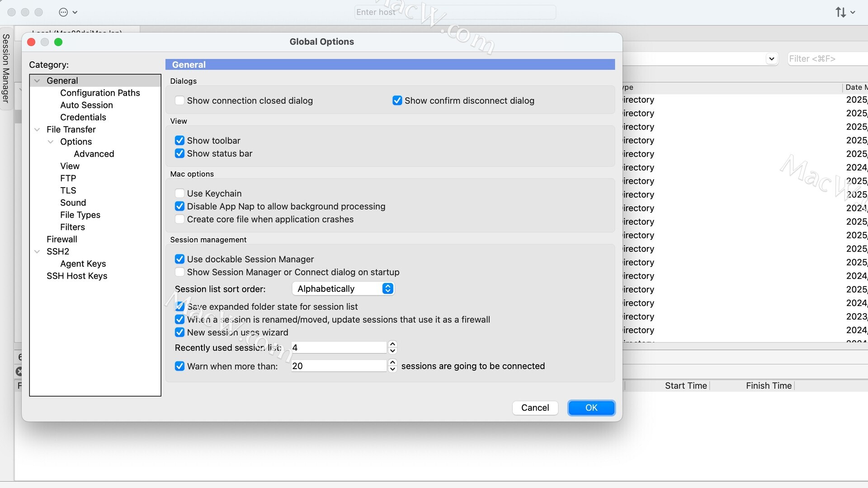Select the Firewall category

[x=61, y=239]
